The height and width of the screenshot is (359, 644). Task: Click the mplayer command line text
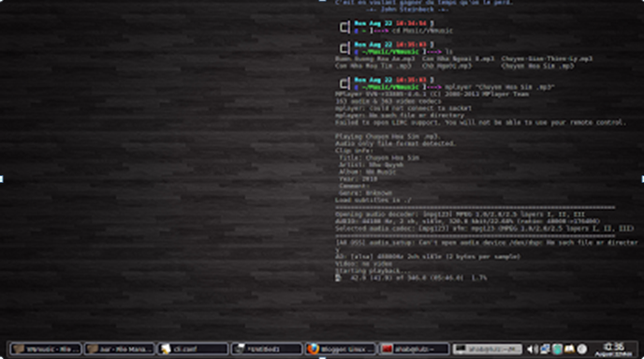(x=500, y=87)
